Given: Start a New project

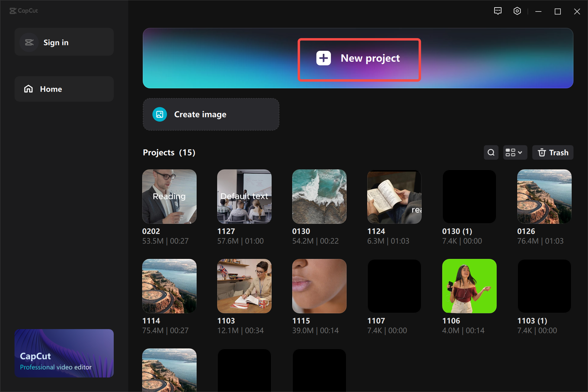Looking at the screenshot, I should [359, 58].
